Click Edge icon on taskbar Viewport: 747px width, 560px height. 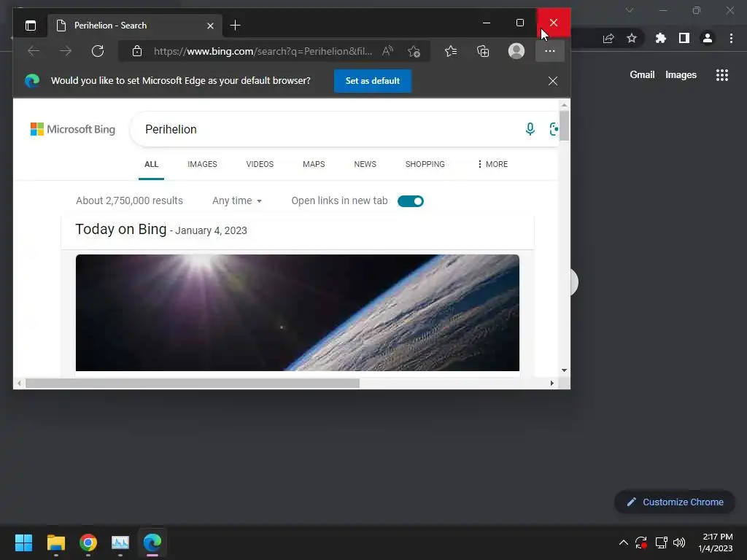tap(152, 542)
